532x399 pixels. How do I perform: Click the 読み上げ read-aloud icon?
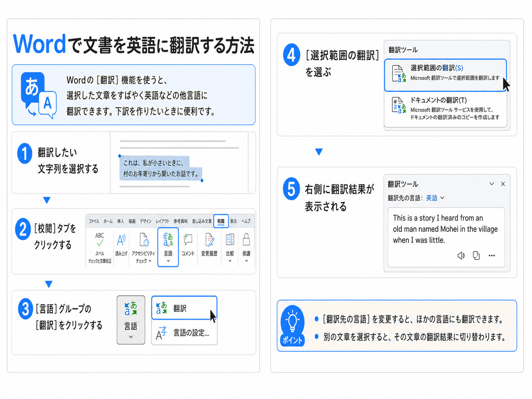[121, 240]
